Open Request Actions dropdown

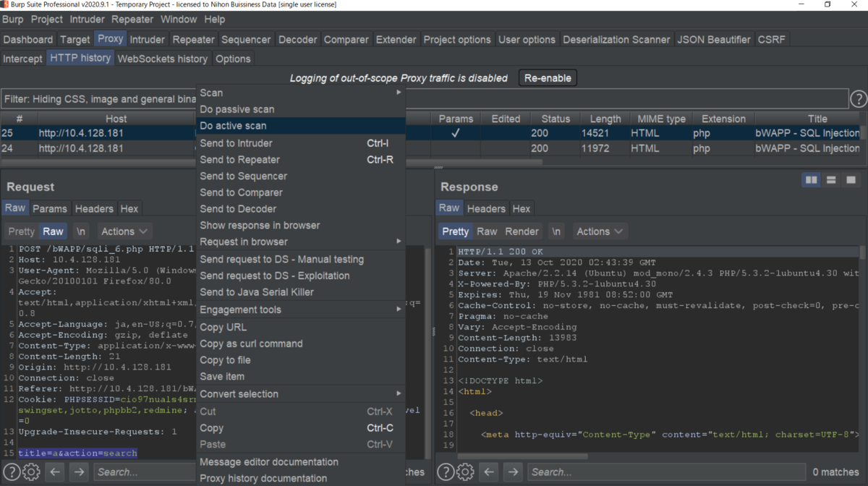tap(125, 231)
